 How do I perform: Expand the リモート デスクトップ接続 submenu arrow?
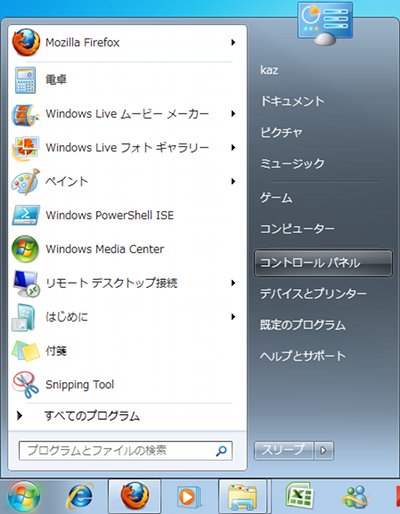coord(233,283)
